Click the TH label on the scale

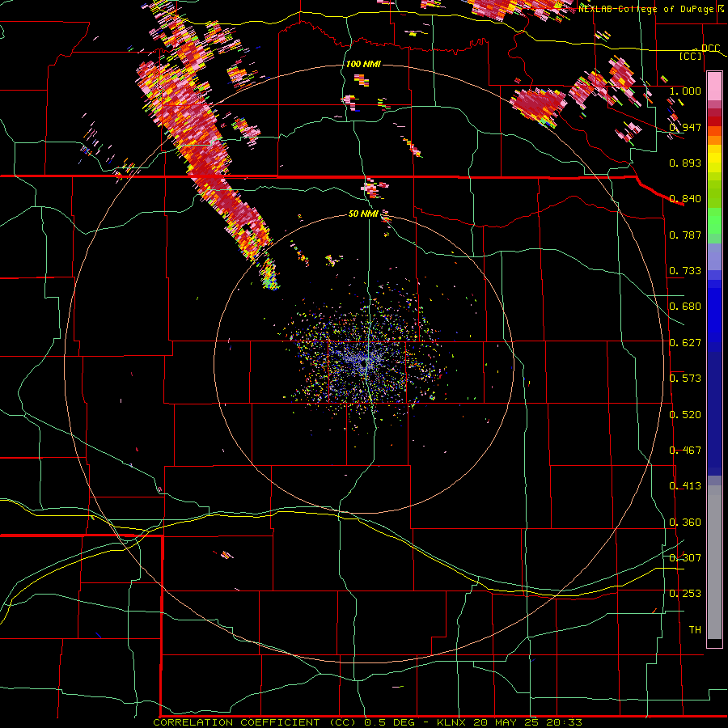pyautogui.click(x=695, y=630)
